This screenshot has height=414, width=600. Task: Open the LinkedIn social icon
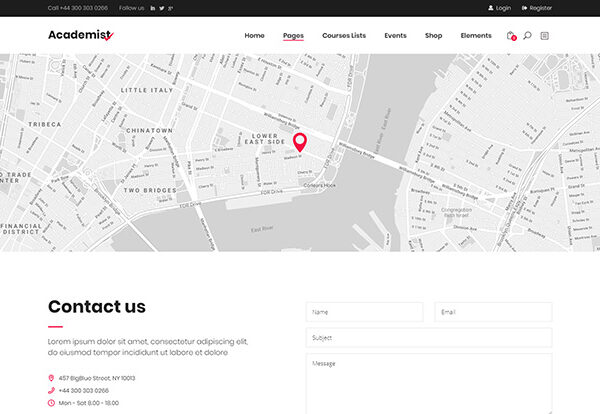click(x=153, y=8)
